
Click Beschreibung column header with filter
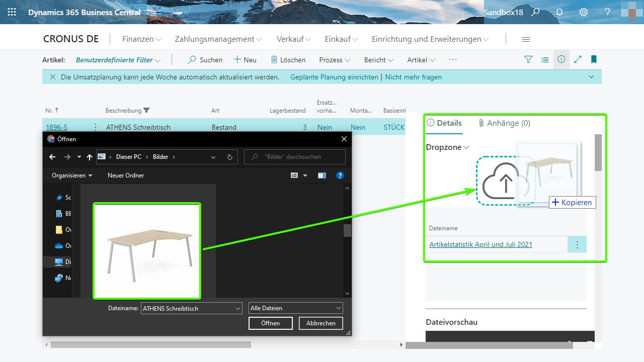tap(127, 110)
